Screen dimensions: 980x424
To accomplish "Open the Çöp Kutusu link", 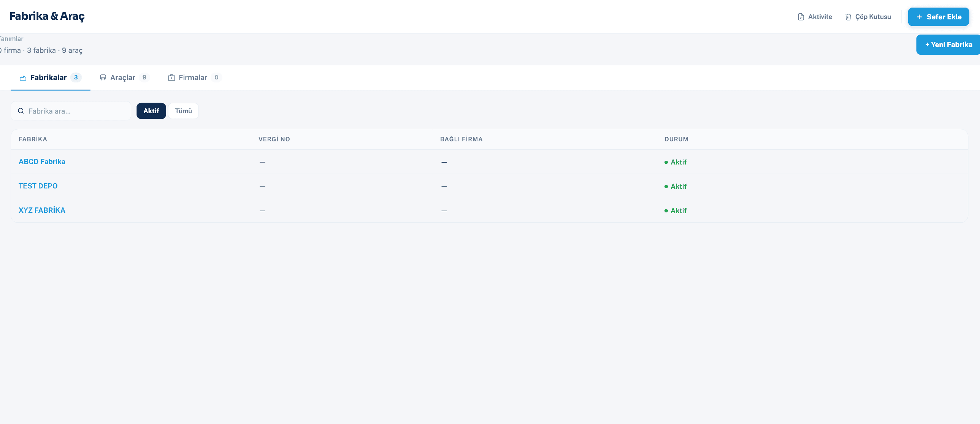I will click(868, 17).
